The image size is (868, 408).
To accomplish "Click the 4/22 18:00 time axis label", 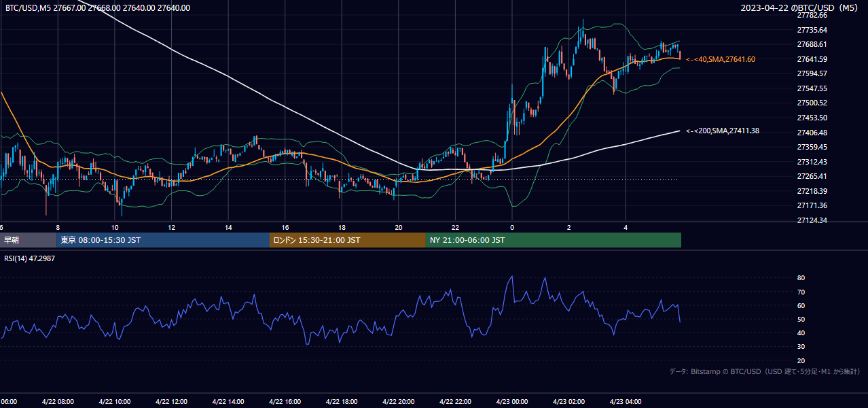I will tap(342, 401).
